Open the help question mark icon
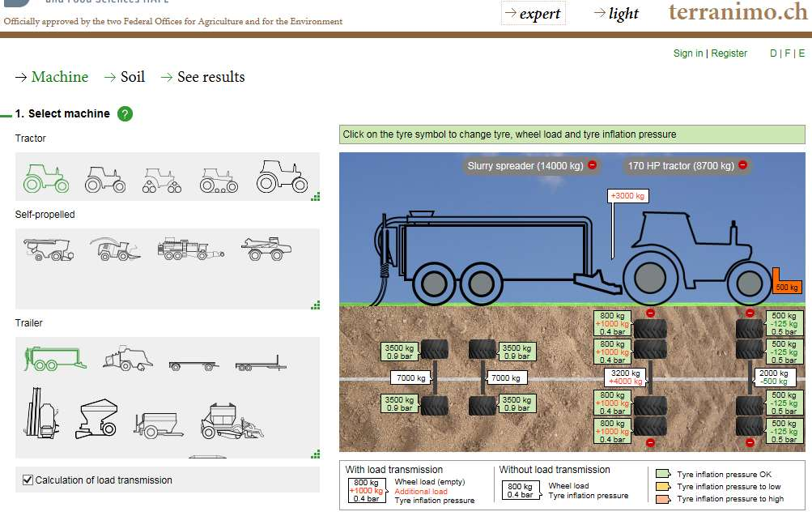Screen dimensions: 812x516 (125, 113)
